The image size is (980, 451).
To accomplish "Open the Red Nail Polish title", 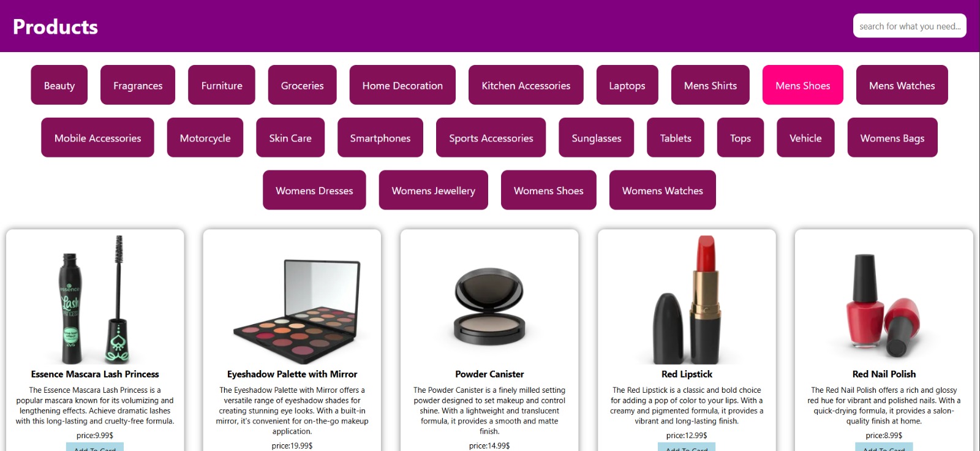I will [884, 374].
